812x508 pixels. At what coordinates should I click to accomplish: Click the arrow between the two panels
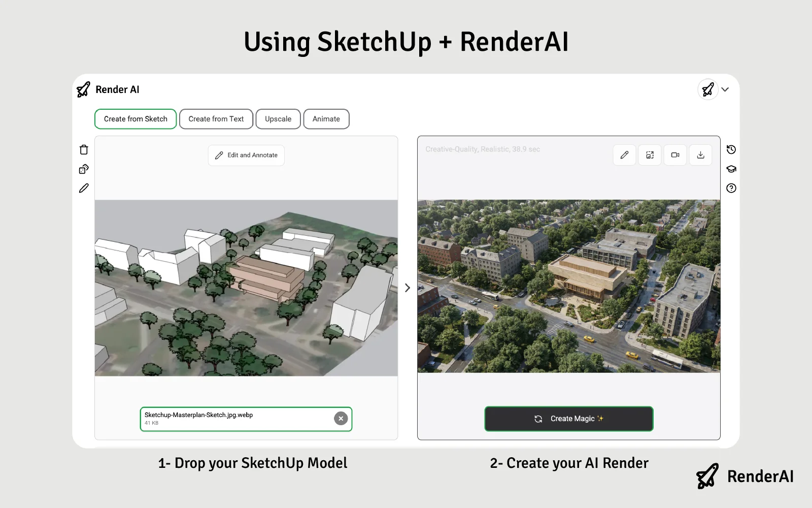(x=408, y=288)
